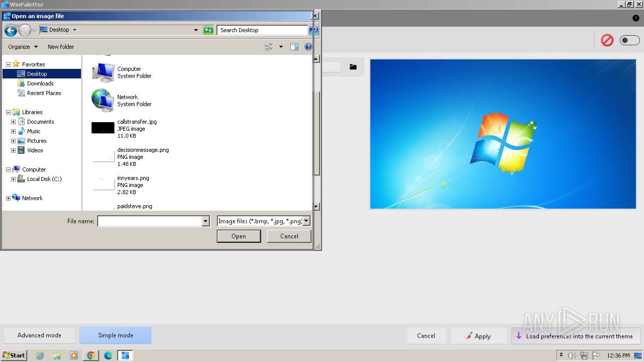
Task: Launch Internet Explorer from taskbar
Action: tap(40, 355)
